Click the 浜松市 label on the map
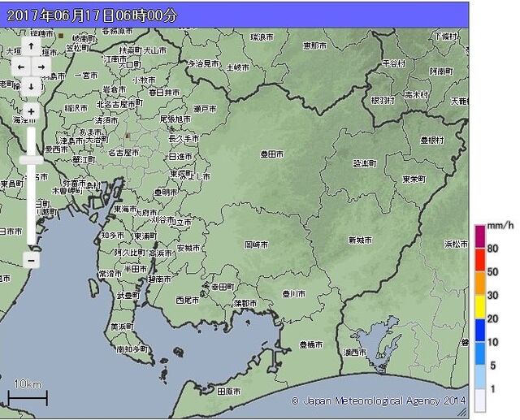This screenshot has height=420, width=520. click(x=457, y=245)
